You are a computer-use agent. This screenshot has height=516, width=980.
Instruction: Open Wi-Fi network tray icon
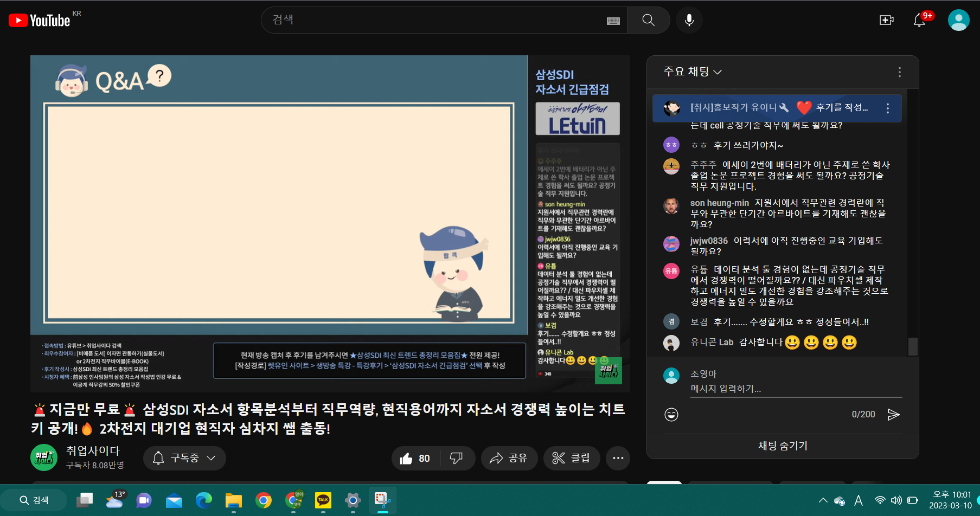880,500
